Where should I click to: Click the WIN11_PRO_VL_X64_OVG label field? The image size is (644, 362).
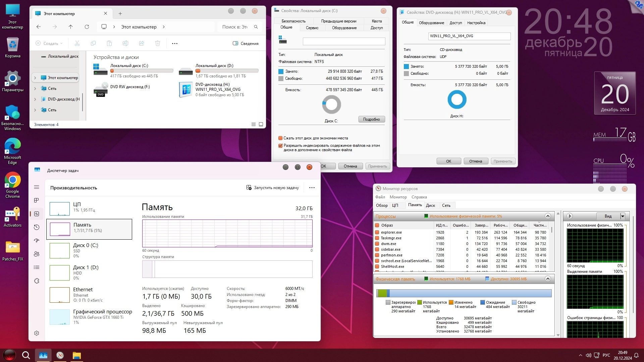click(x=469, y=36)
